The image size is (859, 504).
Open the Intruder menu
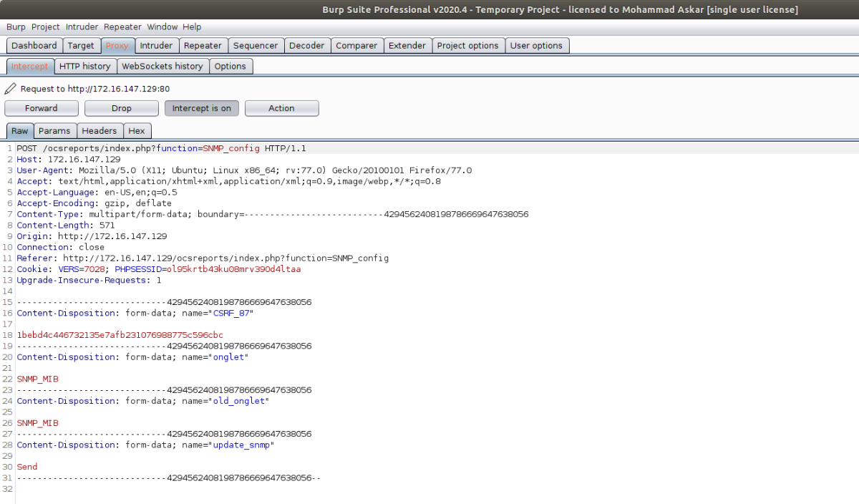(x=82, y=26)
